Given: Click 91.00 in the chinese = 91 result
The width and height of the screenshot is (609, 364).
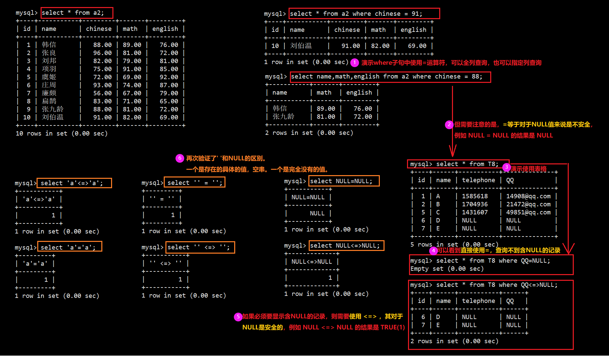Looking at the screenshot, I should tap(351, 46).
